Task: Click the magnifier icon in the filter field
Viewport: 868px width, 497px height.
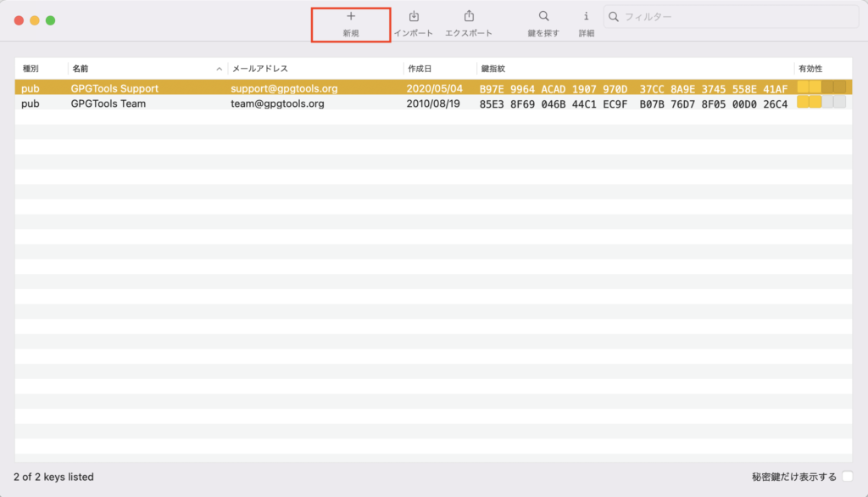Action: point(614,17)
